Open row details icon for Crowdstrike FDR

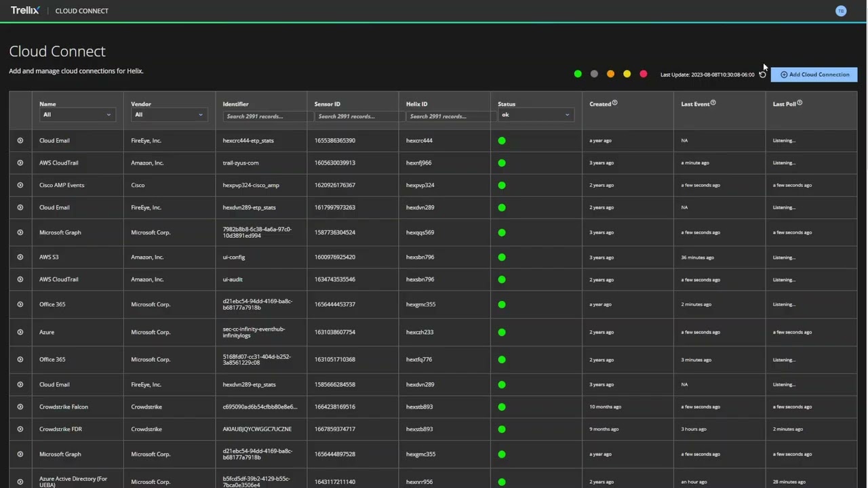[20, 429]
